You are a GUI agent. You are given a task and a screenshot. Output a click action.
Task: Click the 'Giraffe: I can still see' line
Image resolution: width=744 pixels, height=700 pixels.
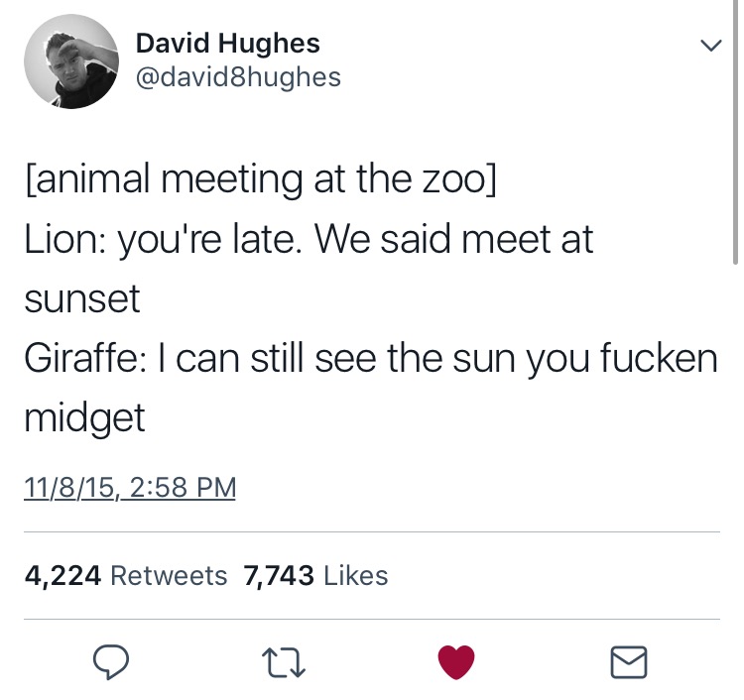point(369,358)
